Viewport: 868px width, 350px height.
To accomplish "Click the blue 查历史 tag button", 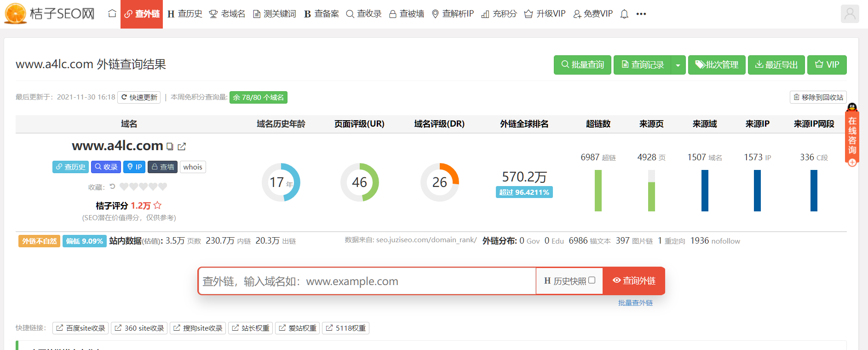I will pyautogui.click(x=71, y=167).
